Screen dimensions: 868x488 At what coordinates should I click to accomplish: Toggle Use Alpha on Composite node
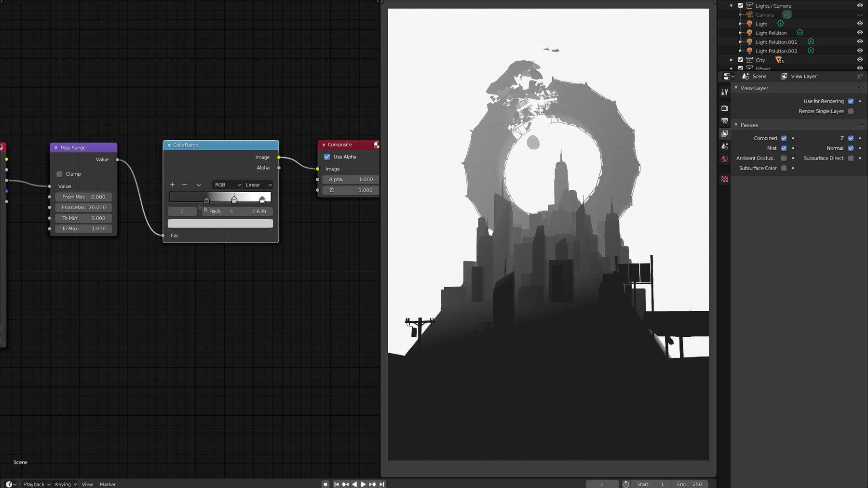point(327,157)
